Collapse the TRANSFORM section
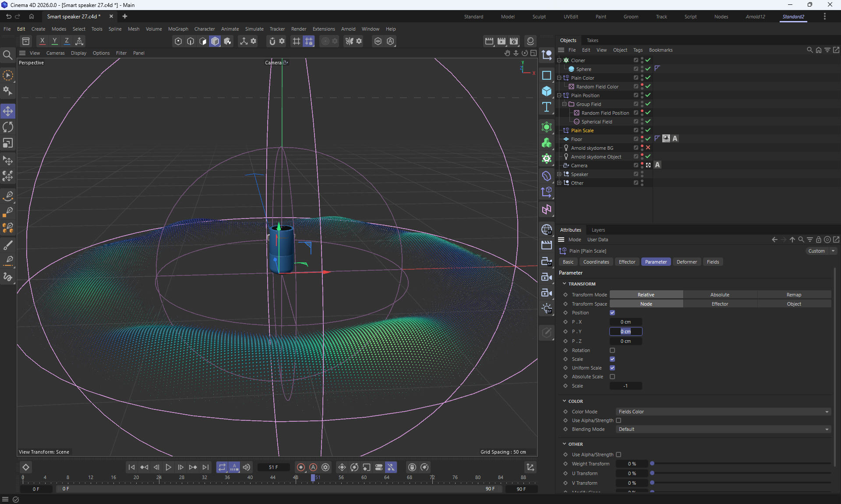Image resolution: width=841 pixels, height=504 pixels. (565, 284)
